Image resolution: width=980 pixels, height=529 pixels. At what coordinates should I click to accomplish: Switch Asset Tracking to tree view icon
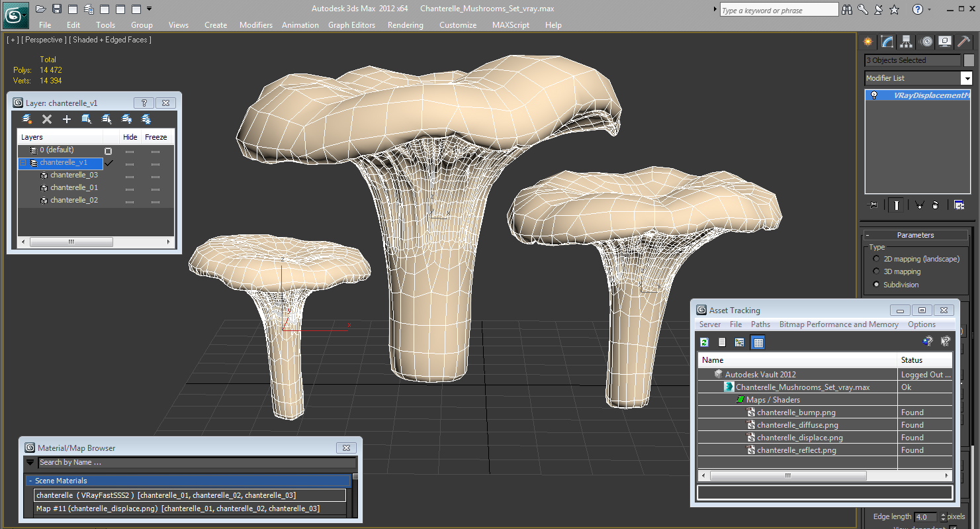[740, 342]
